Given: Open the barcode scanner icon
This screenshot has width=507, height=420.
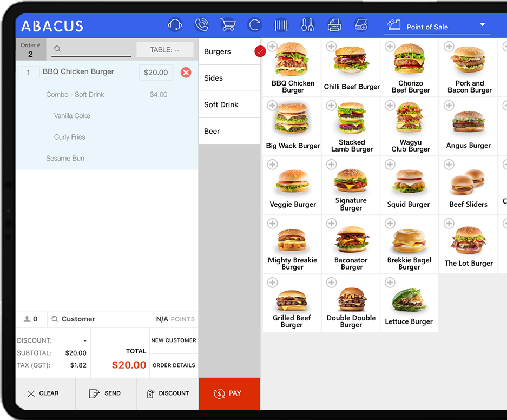Looking at the screenshot, I should [281, 25].
